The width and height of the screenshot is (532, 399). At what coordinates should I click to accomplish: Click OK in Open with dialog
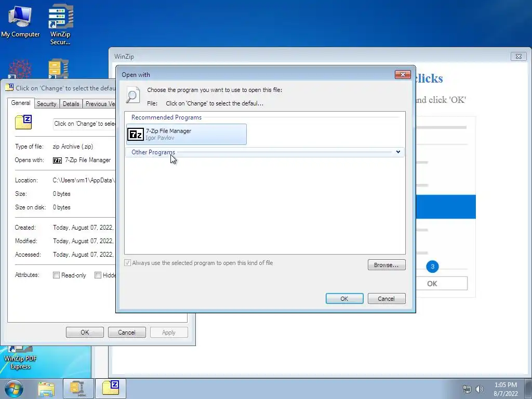point(344,299)
